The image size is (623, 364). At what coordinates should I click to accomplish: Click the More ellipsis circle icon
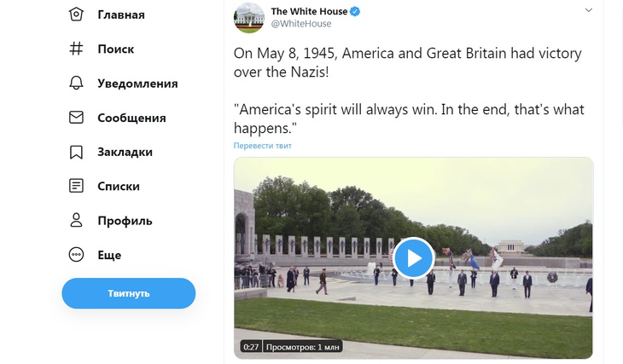(x=77, y=255)
